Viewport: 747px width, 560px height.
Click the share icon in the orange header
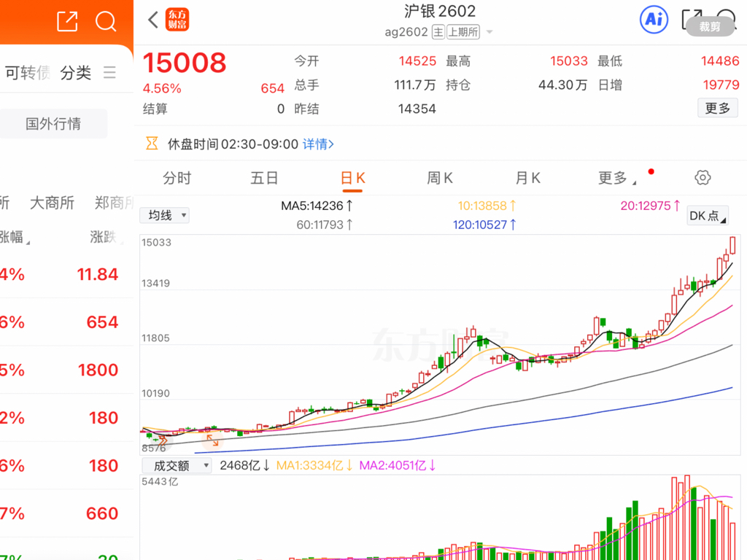click(67, 21)
